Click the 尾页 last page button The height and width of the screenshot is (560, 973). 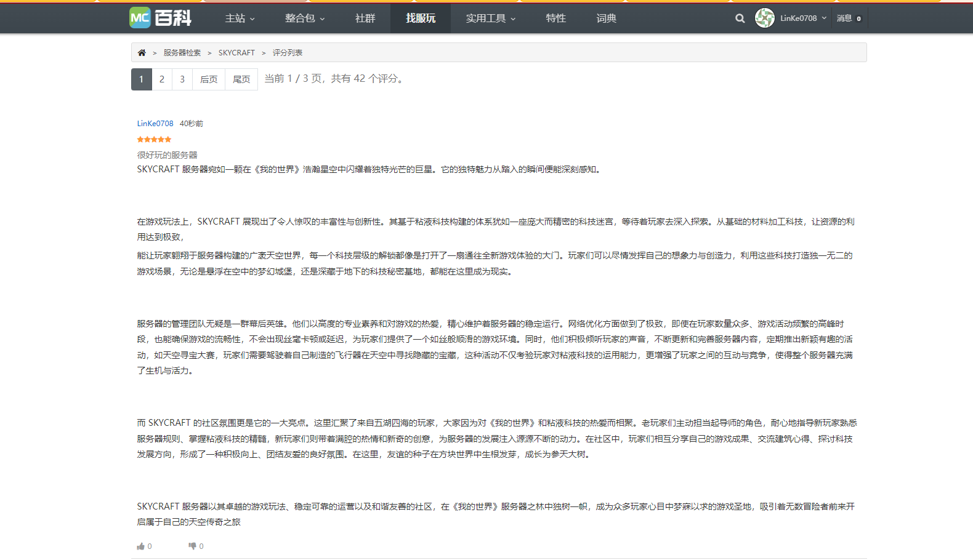241,79
